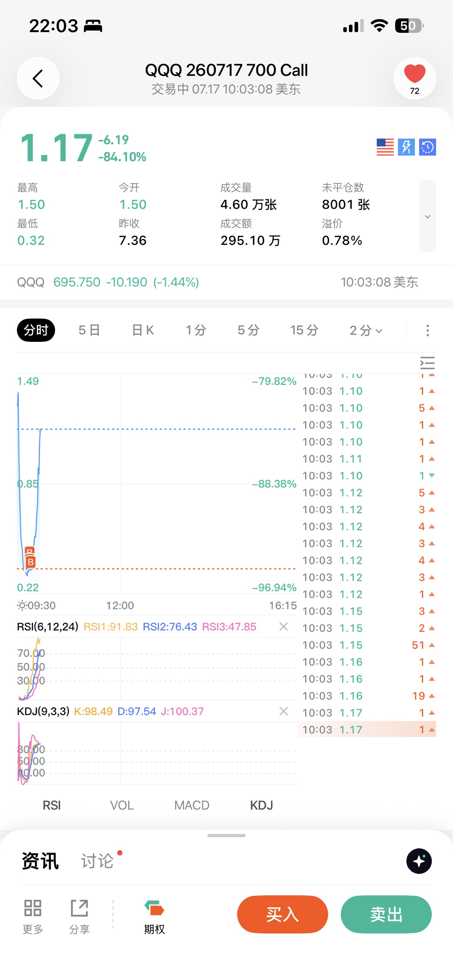This screenshot has height=980, width=453.
Task: Tap the battery status indicator
Action: 409,26
